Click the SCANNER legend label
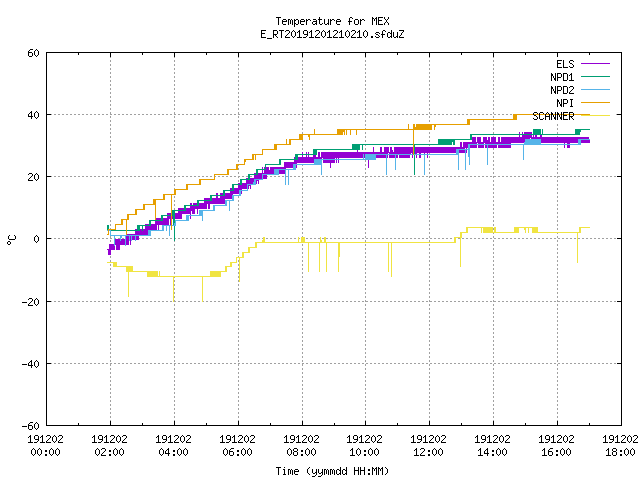Viewport: 640px width, 480px height. (x=553, y=116)
